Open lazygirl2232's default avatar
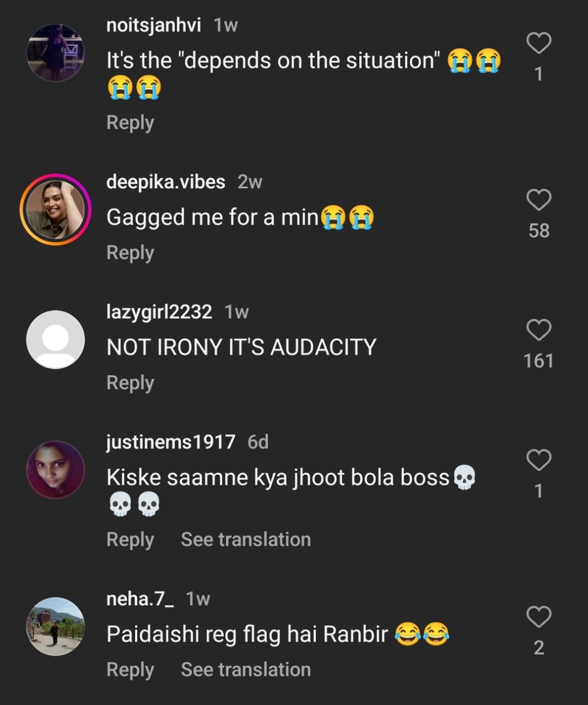The image size is (588, 705). tap(56, 339)
